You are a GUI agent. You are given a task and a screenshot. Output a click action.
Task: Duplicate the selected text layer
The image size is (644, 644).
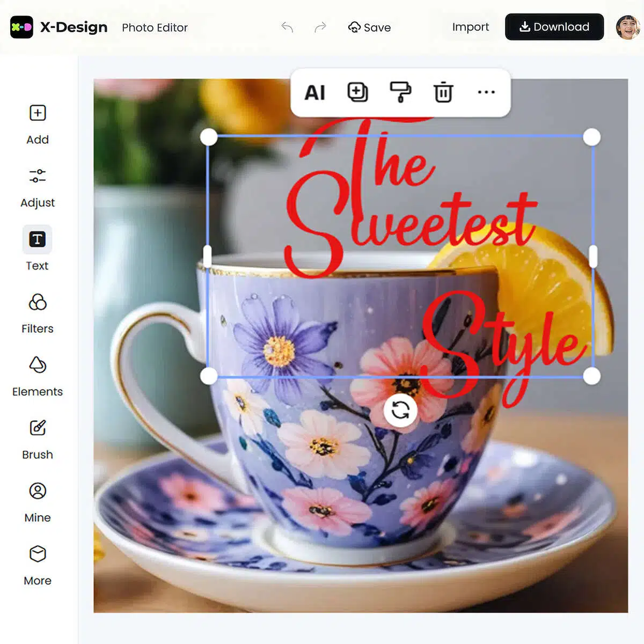pos(357,92)
